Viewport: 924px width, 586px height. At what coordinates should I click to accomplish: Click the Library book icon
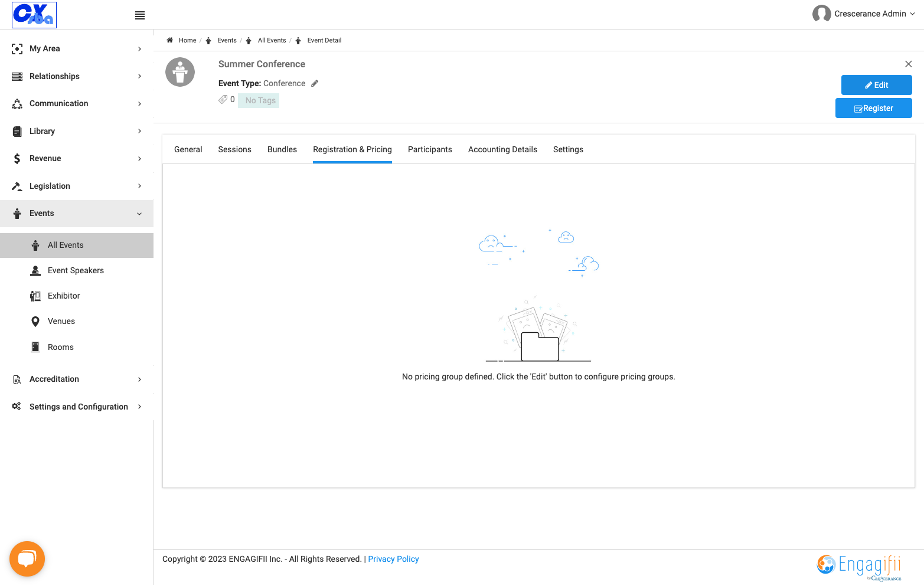[x=17, y=131]
